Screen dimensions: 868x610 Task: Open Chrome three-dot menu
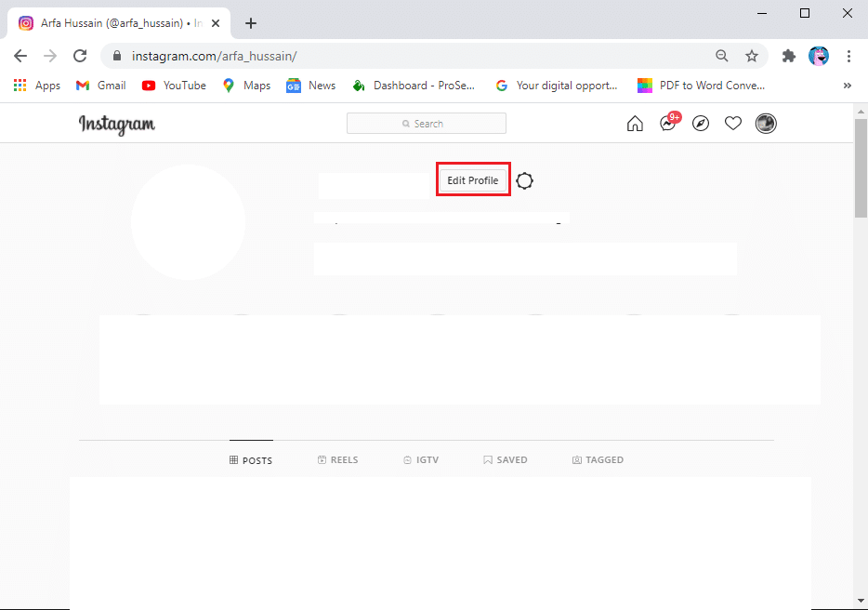(x=848, y=56)
